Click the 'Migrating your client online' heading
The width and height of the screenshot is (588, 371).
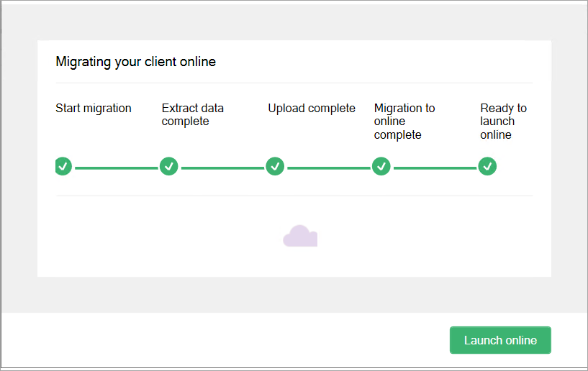135,62
